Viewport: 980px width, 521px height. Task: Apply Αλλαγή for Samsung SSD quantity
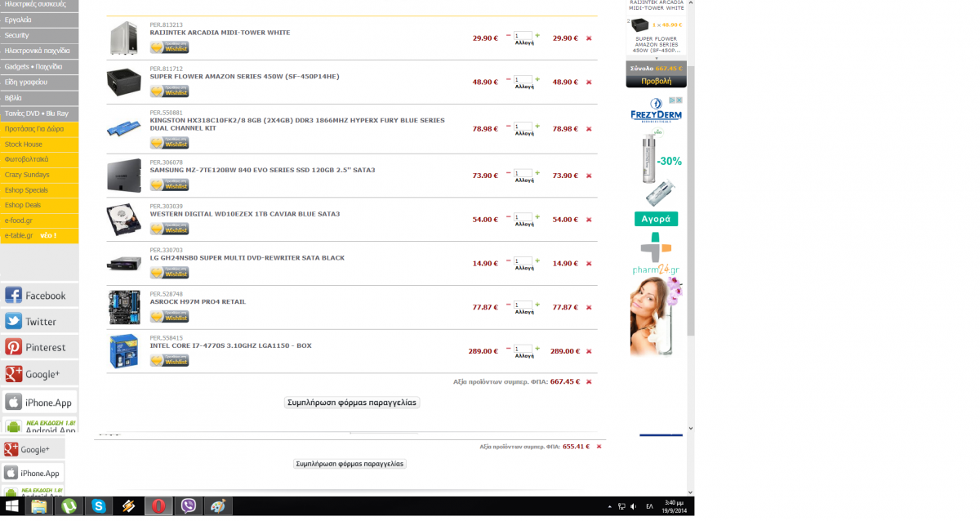[523, 180]
